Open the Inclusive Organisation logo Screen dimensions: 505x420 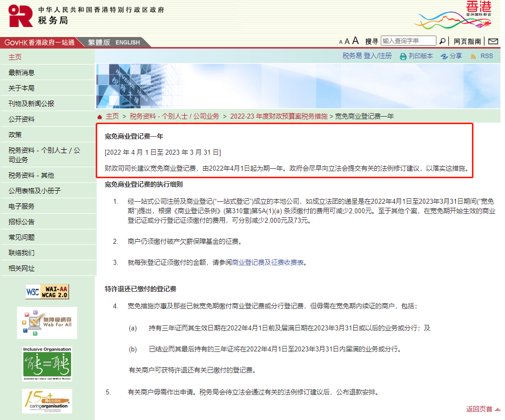pos(47,363)
